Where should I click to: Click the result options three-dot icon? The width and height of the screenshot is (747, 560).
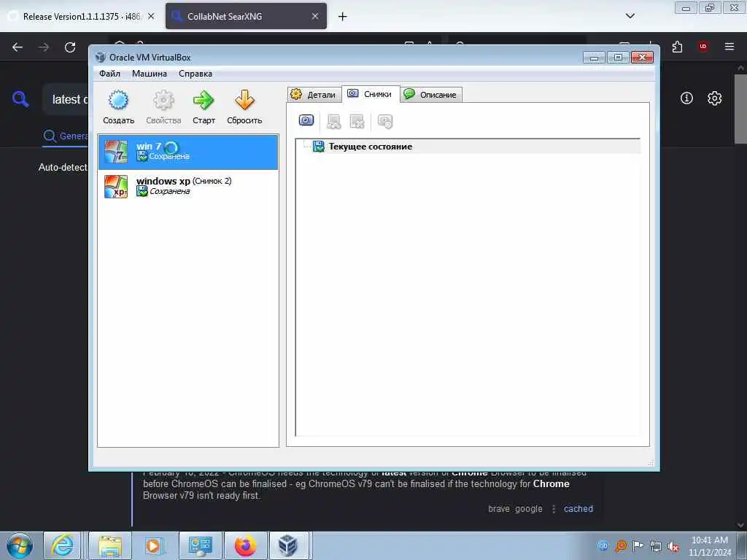554,509
